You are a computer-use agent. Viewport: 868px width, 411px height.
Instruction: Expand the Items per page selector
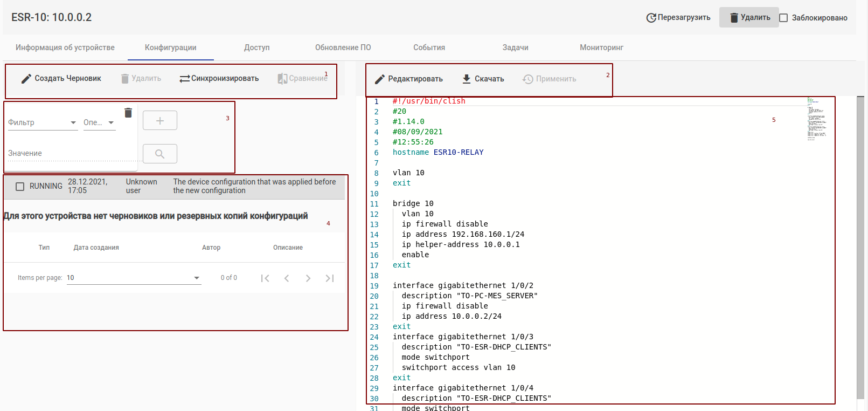(x=134, y=278)
